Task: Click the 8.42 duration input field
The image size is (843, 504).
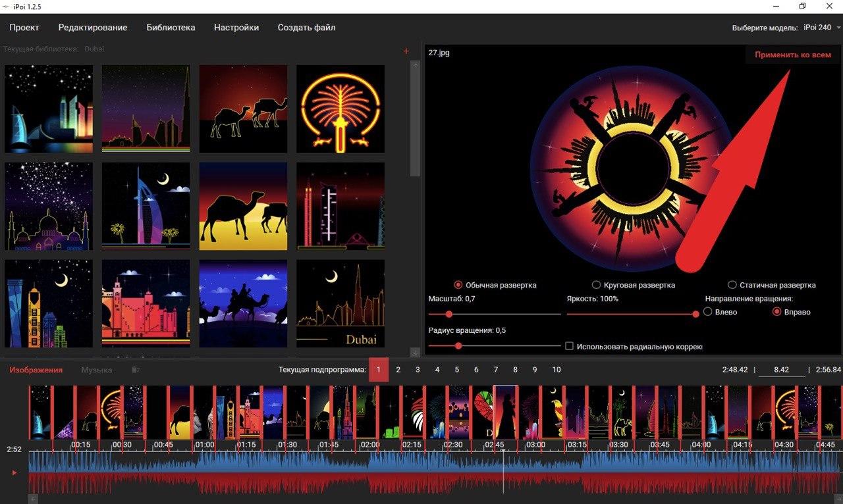Action: (x=782, y=370)
